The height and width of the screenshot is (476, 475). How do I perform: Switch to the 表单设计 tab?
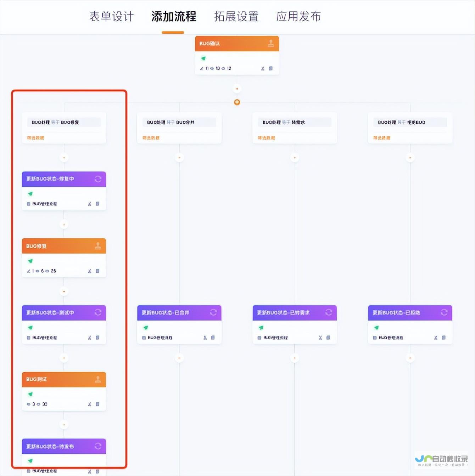[x=111, y=17]
